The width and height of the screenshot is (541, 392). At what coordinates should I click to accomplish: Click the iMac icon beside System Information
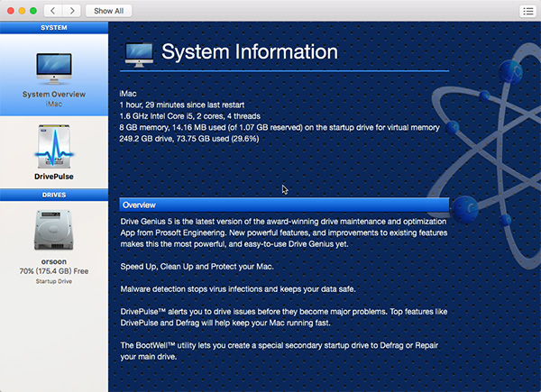(139, 55)
